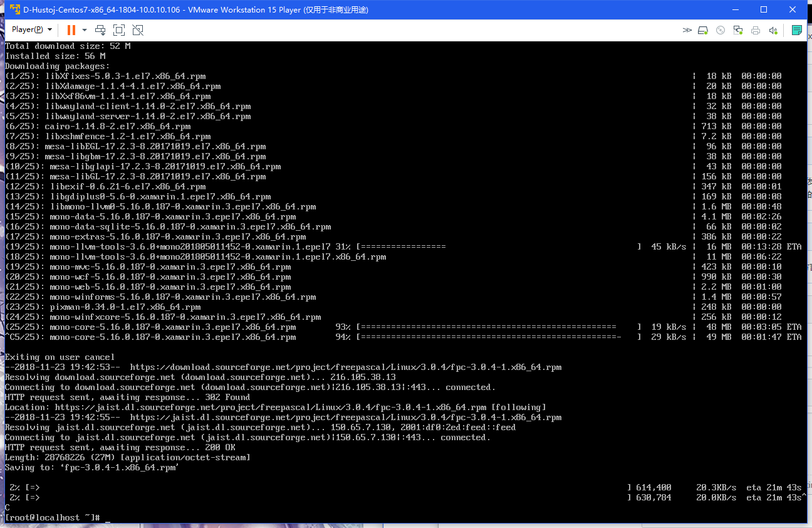
Task: Click the CD/DVD drive device icon
Action: tap(721, 29)
